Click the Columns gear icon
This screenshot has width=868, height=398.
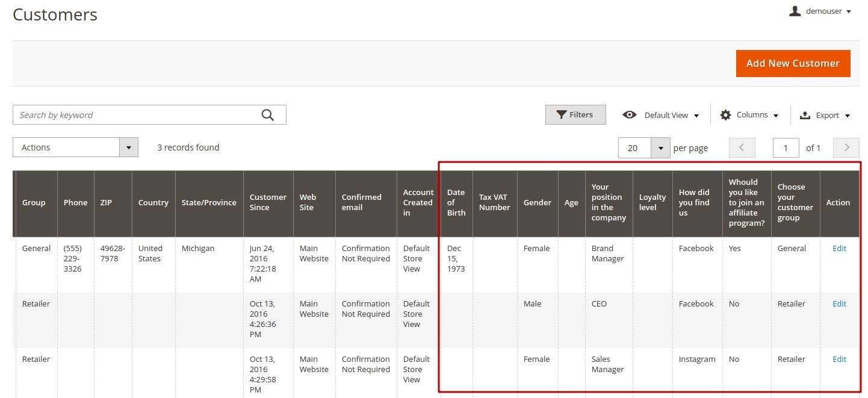(725, 115)
